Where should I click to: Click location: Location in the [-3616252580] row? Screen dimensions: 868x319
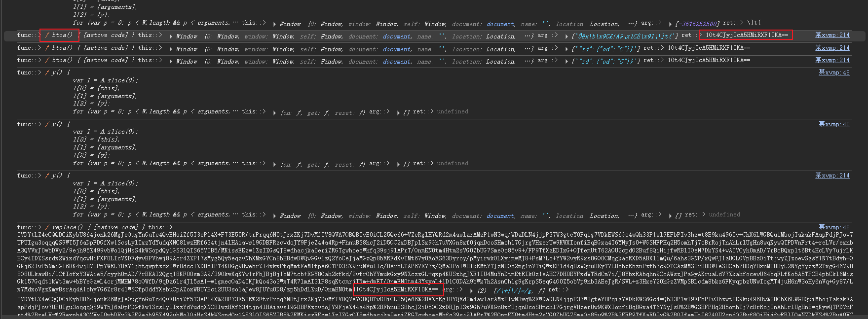(587, 24)
